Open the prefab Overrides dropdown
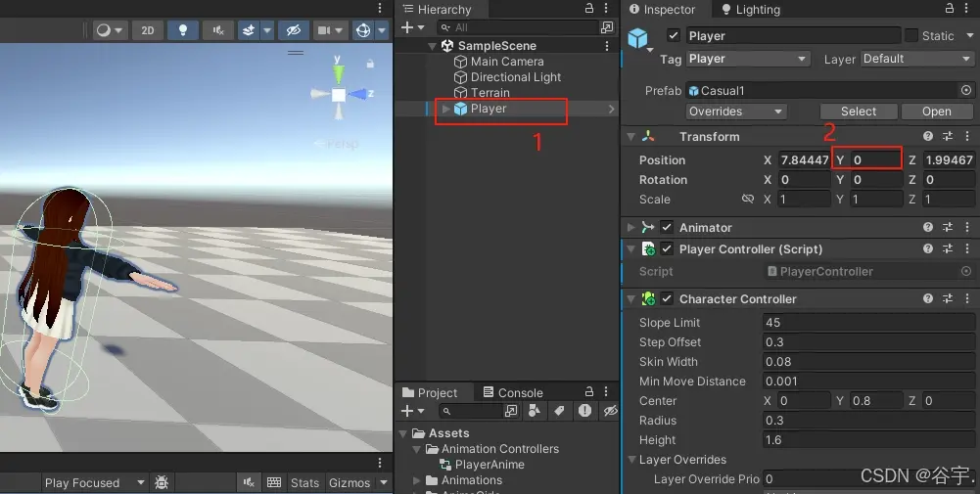 pos(736,112)
